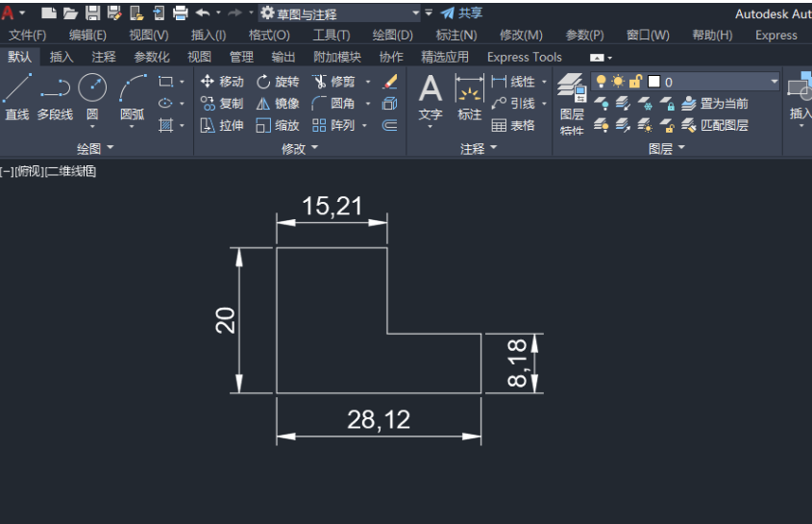812x524 pixels.
Task: Click the Open folder icon
Action: pyautogui.click(x=70, y=12)
